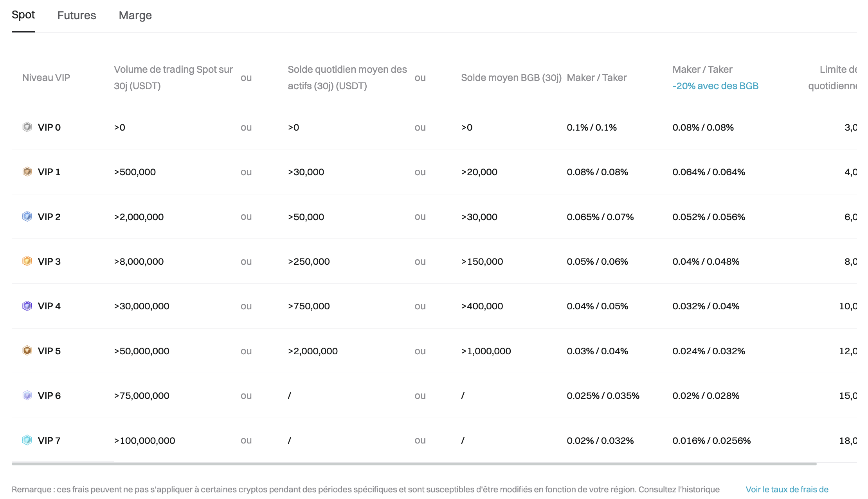Image resolution: width=868 pixels, height=499 pixels.
Task: Click 'Solde moyen BGB (30j)' header
Action: coord(511,77)
